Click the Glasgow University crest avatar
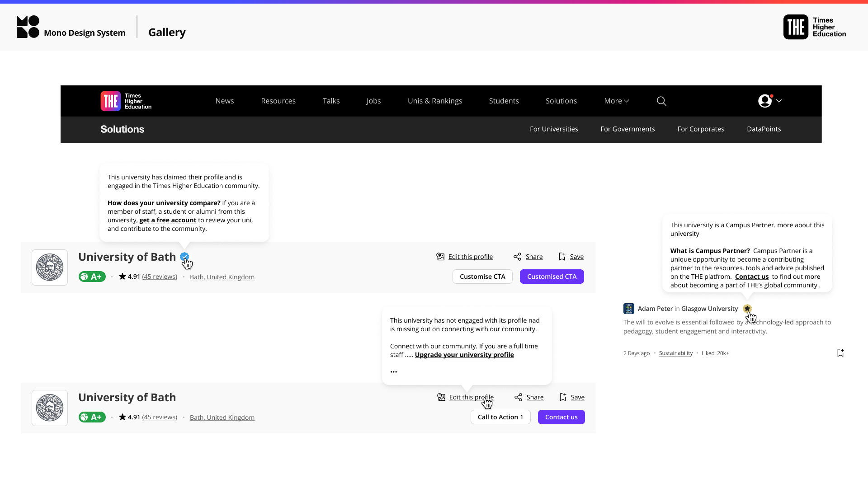Viewport: 868px width, 488px height. point(629,309)
